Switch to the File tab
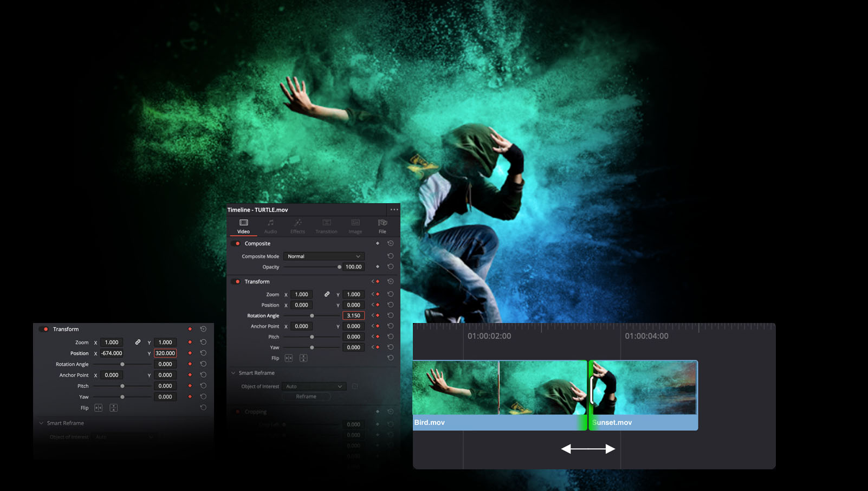 point(382,226)
